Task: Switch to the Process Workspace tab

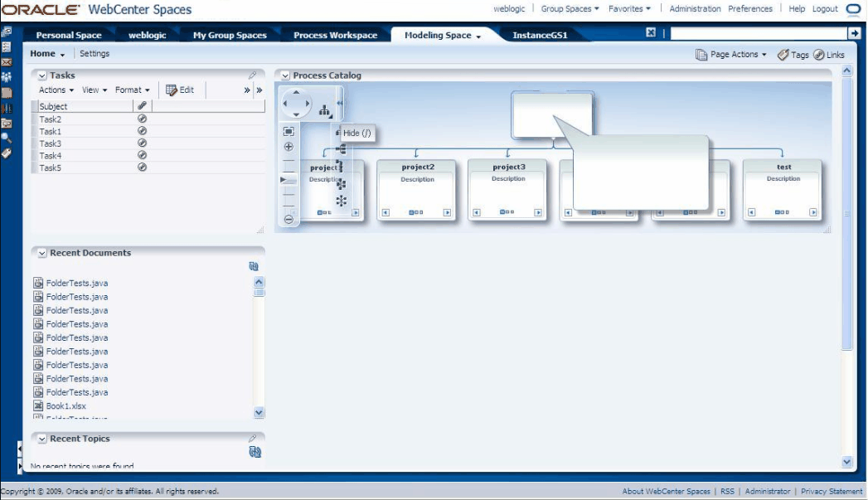Action: point(336,35)
